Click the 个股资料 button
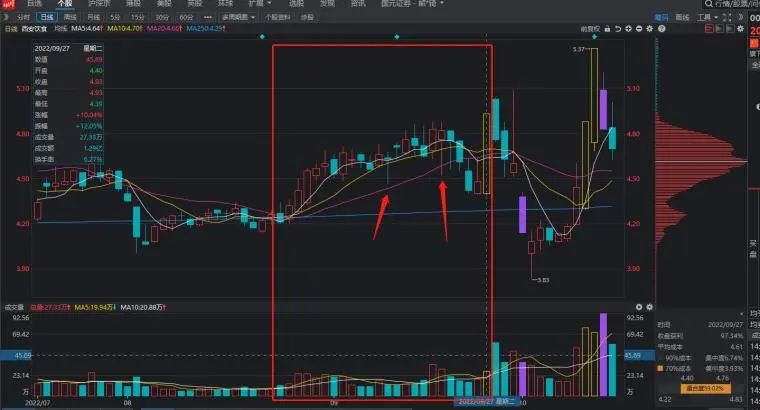 pos(277,17)
